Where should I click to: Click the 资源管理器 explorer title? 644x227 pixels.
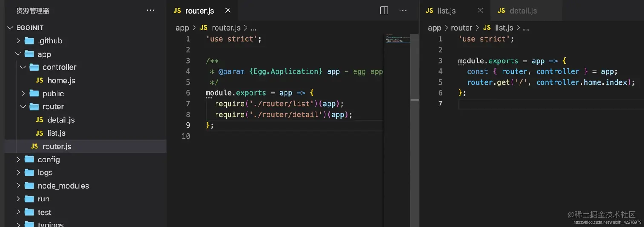coord(33,11)
